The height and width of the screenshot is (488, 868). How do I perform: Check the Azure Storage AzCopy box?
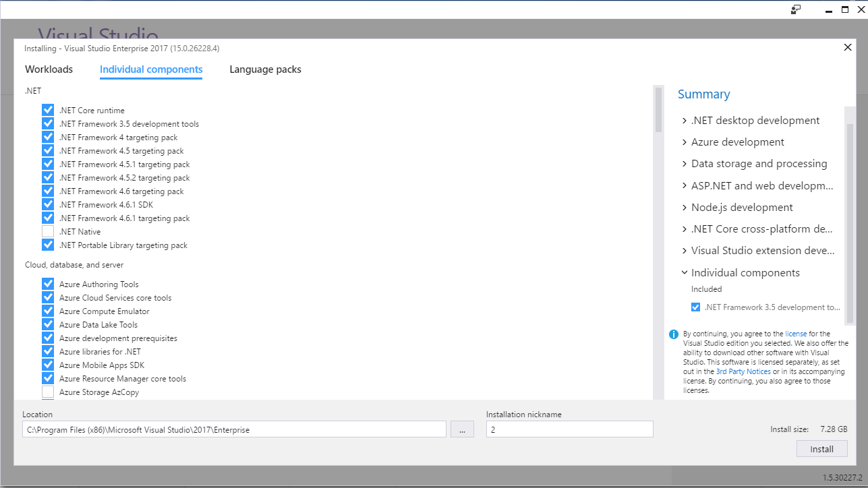[48, 392]
